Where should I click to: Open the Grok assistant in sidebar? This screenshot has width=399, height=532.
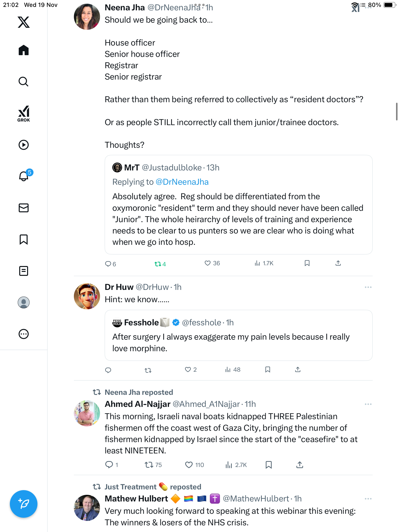click(24, 114)
